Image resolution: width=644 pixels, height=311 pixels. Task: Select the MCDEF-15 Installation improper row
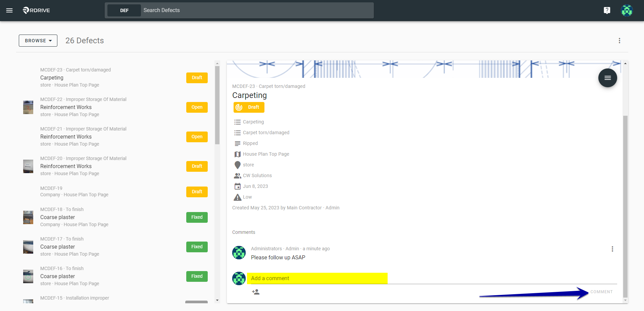[x=115, y=298]
